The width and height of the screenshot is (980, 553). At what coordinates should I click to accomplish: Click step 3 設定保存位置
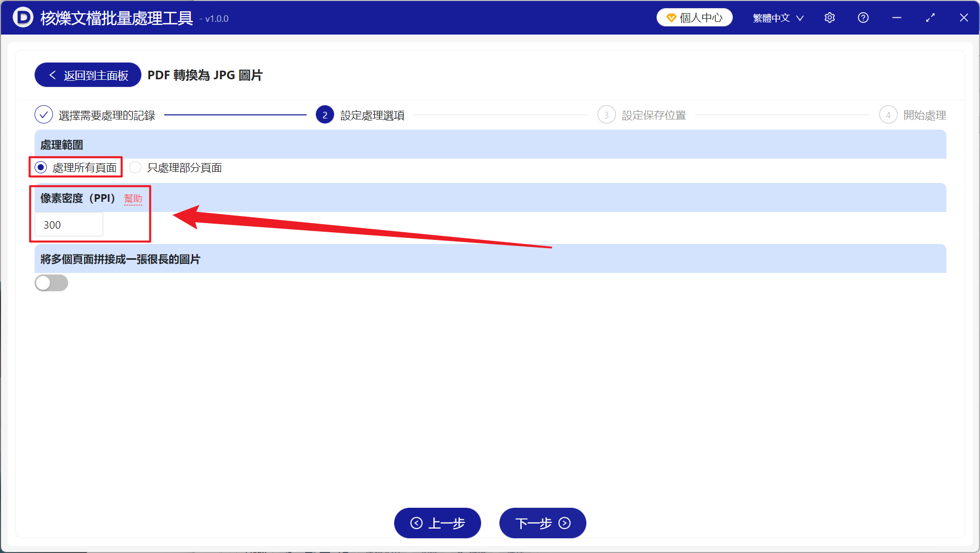(x=642, y=115)
